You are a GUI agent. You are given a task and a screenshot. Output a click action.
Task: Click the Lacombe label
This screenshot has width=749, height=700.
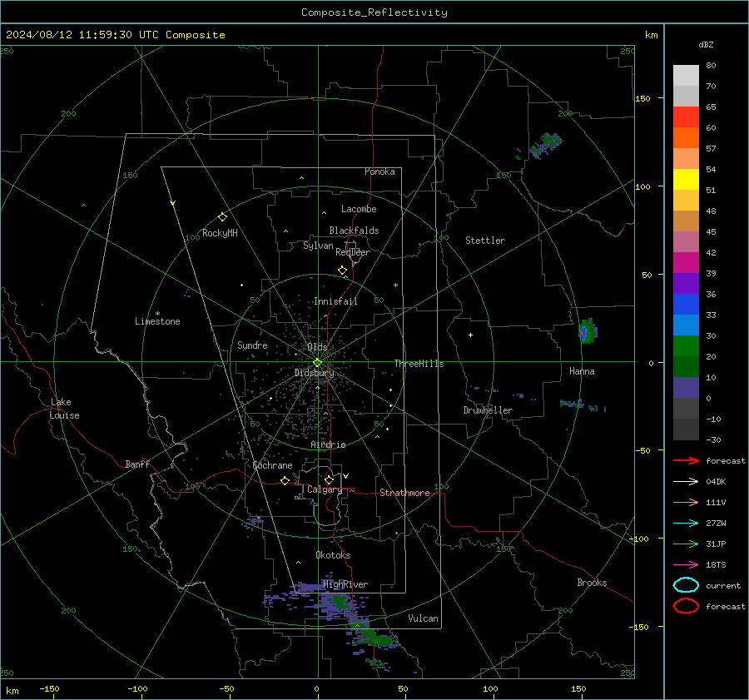point(359,209)
